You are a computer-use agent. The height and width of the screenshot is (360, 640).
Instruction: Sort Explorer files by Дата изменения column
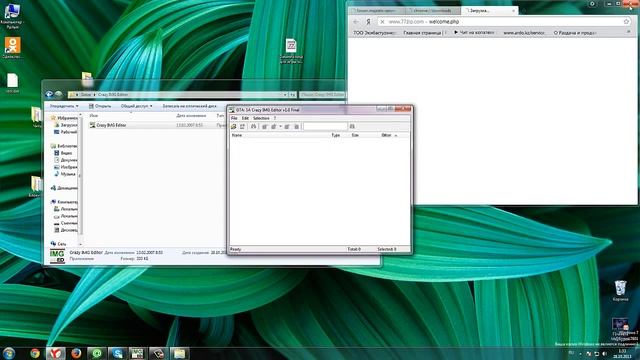[191, 116]
